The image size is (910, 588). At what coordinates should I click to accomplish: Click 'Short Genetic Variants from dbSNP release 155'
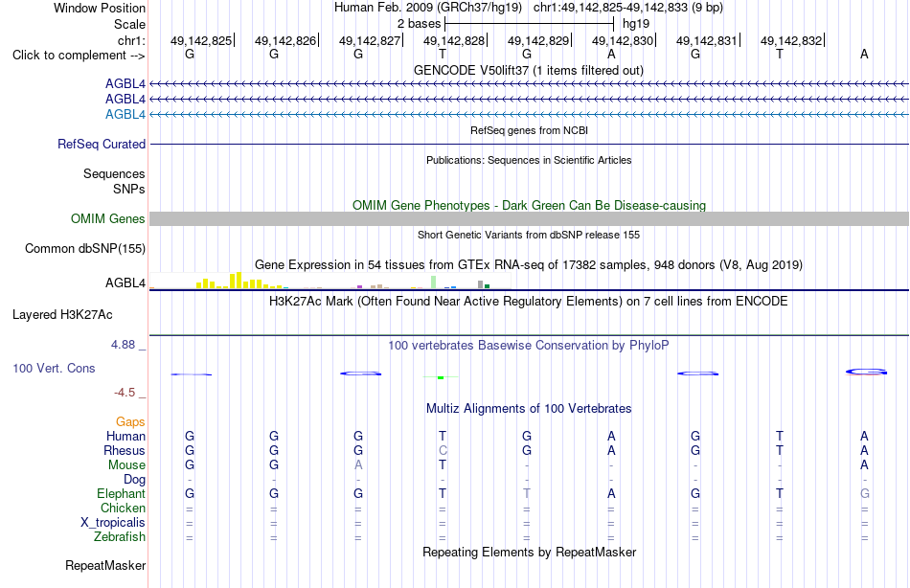tap(529, 235)
